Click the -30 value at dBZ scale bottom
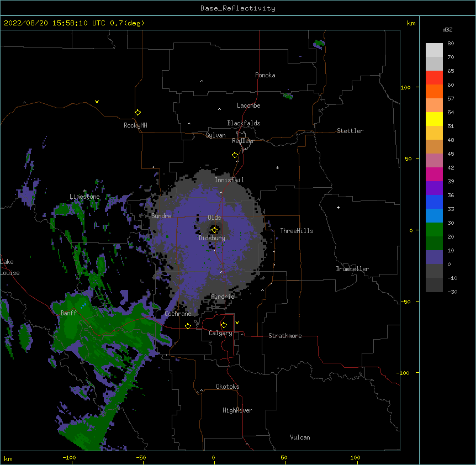476x465 pixels. coord(452,292)
